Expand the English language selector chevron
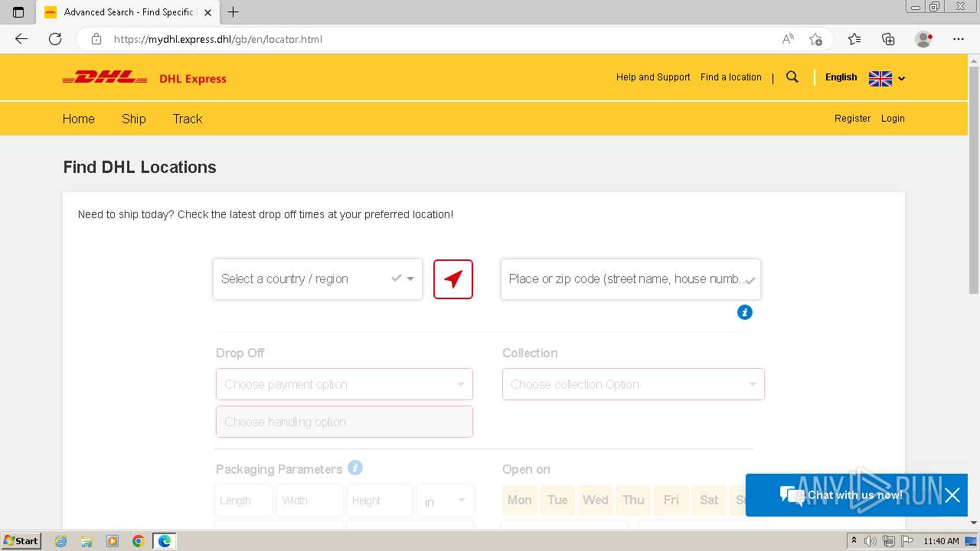This screenshot has height=551, width=980. [902, 78]
